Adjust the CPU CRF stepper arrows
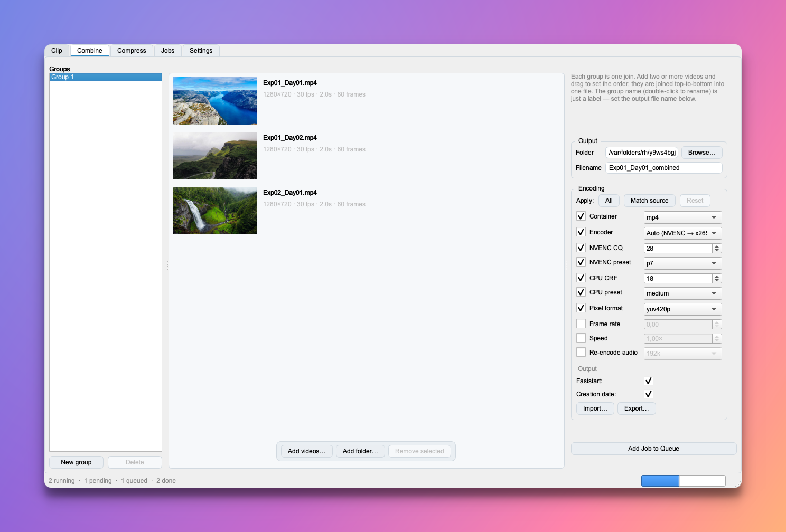 pyautogui.click(x=717, y=279)
